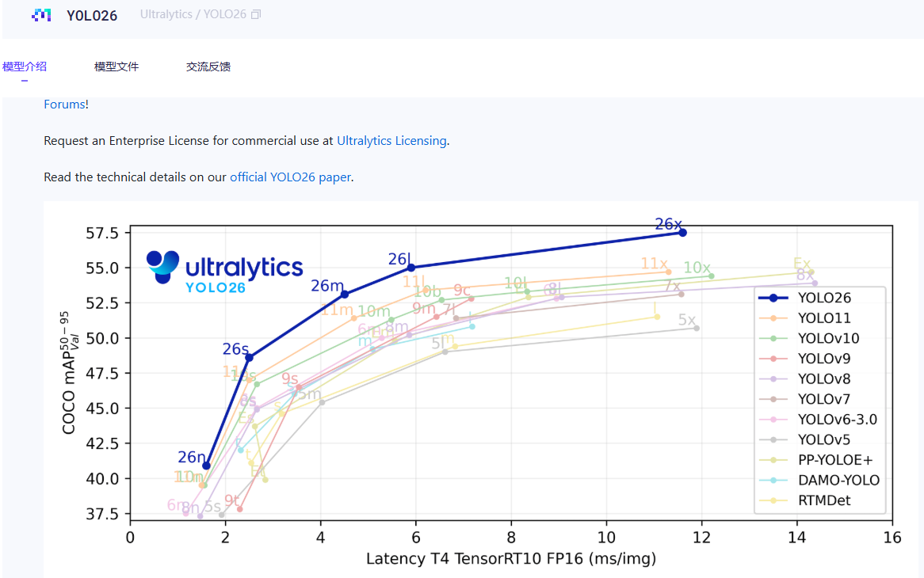Image resolution: width=924 pixels, height=578 pixels.
Task: Click the 57.5 y-axis tick label
Action: coord(102,233)
